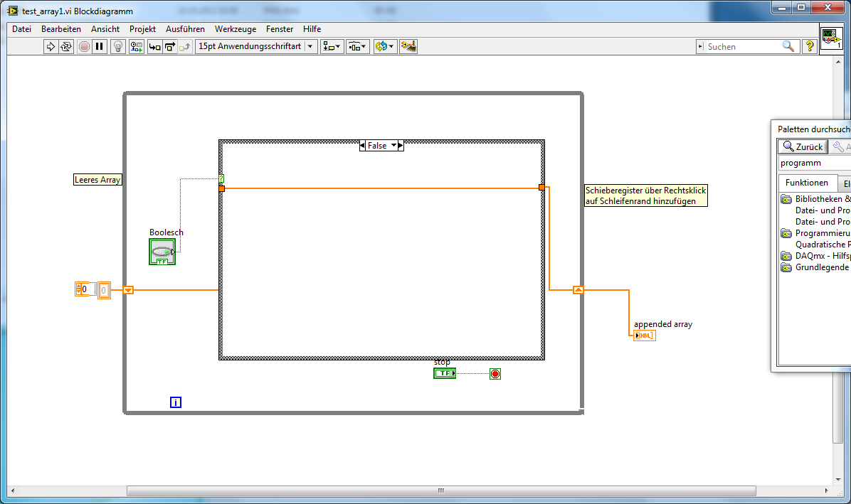Click the empty array constant element

pos(104,291)
